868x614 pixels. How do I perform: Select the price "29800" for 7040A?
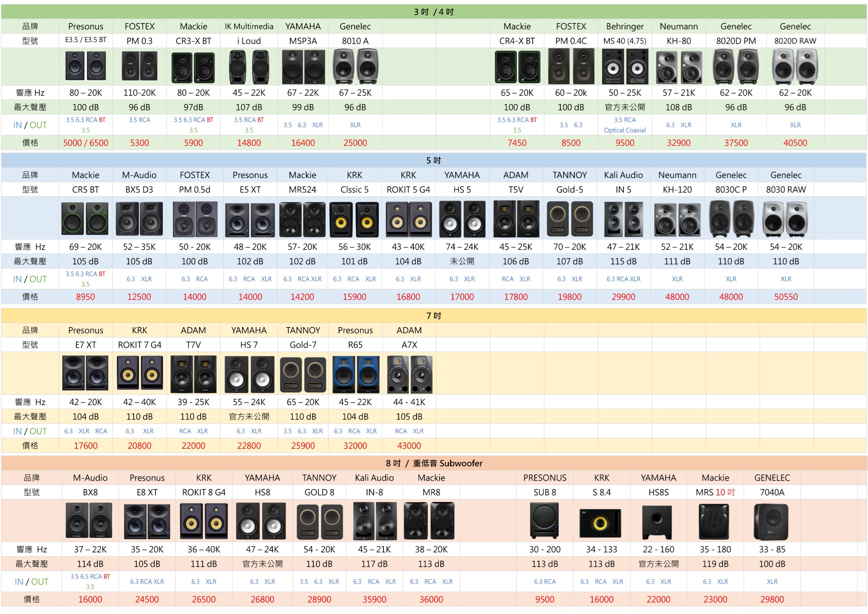[x=772, y=599]
